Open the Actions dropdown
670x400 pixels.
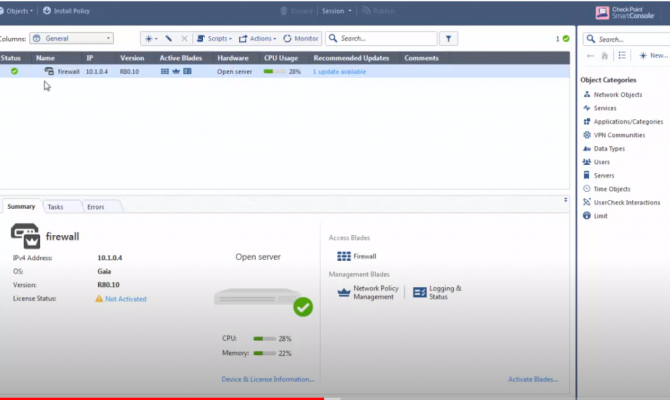[257, 38]
